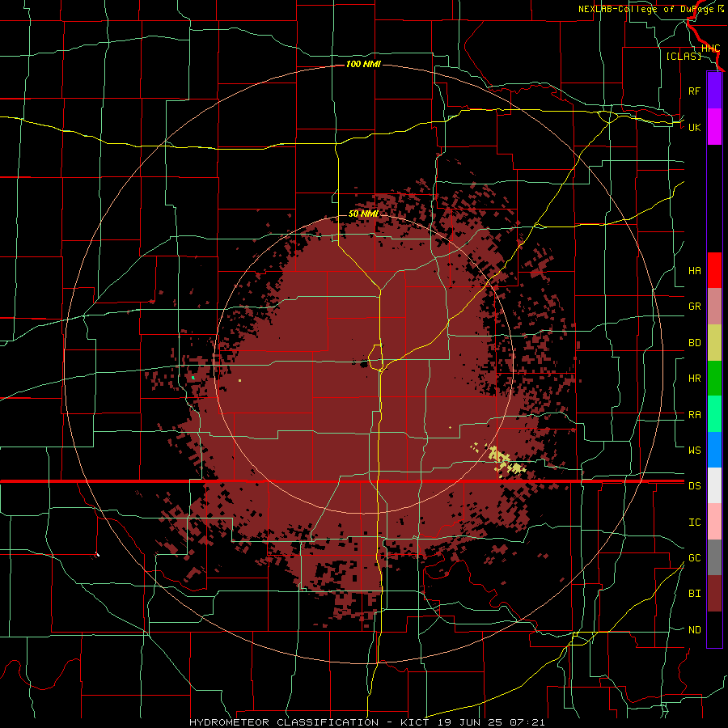Screen dimensions: 728x728
Task: Click the 'IC' legend label
Action: point(695,523)
